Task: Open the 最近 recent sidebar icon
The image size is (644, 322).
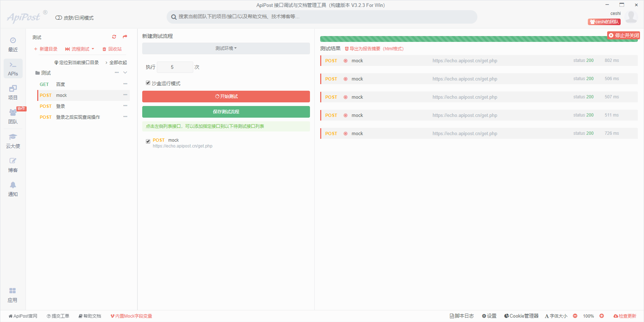Action: tap(13, 44)
